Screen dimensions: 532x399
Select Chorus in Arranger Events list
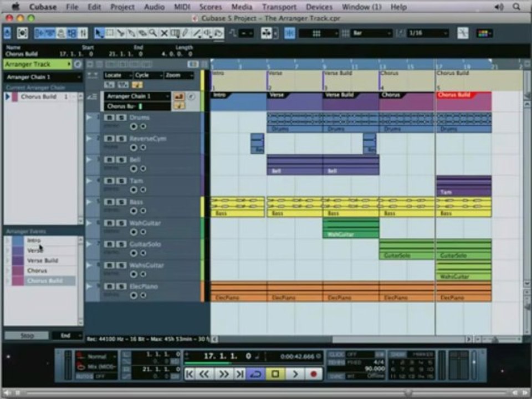click(x=37, y=271)
